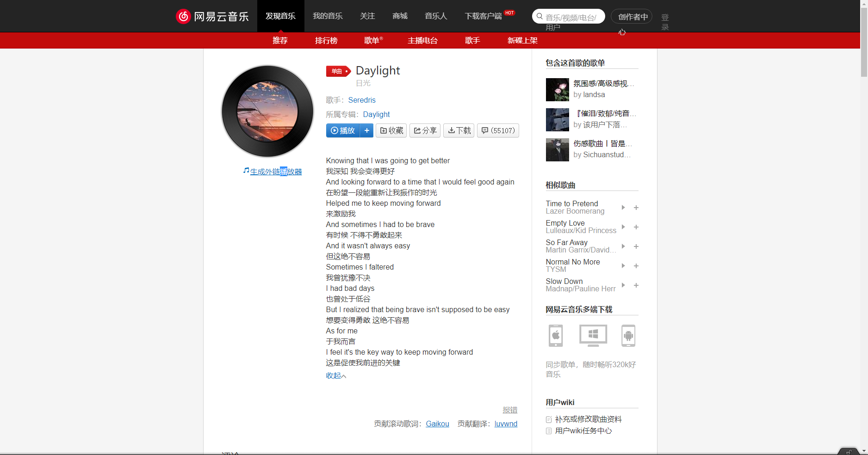Open 用户wiki任务中心 link

[x=583, y=430]
